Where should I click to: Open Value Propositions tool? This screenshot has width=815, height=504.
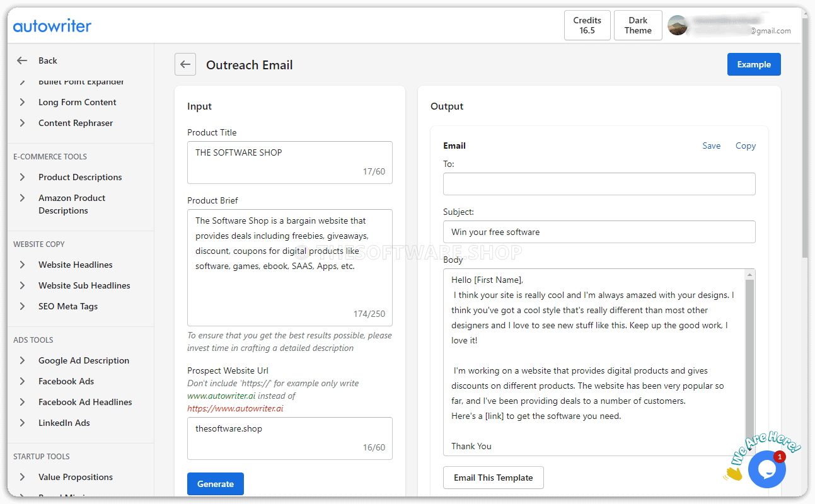point(76,477)
